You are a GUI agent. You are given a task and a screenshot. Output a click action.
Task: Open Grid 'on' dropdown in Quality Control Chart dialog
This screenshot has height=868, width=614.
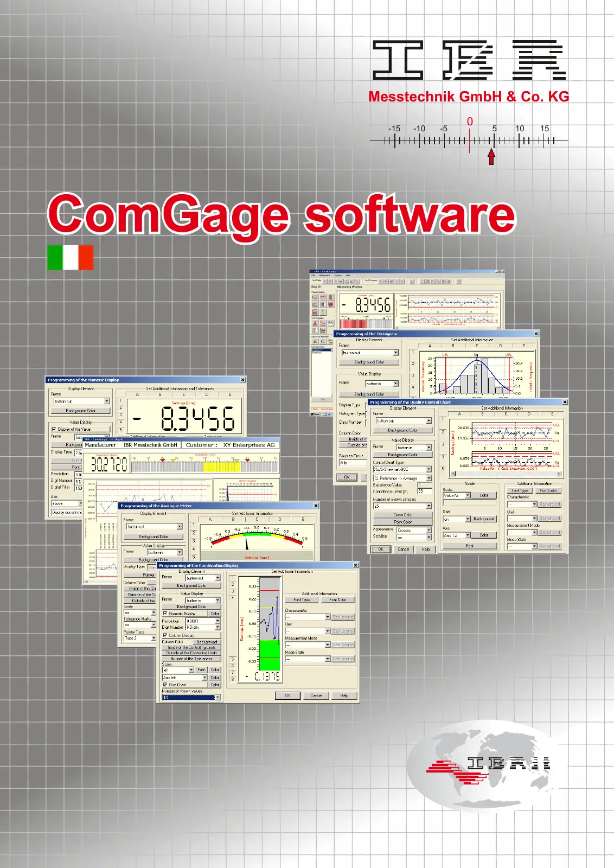click(457, 519)
